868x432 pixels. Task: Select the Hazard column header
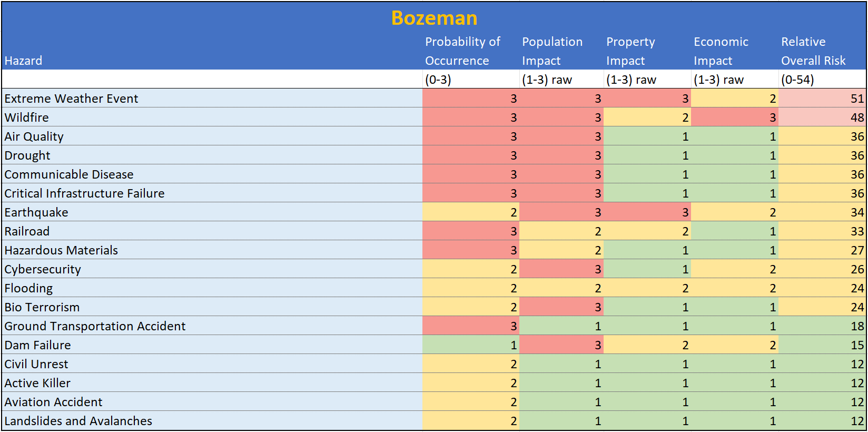pos(24,61)
